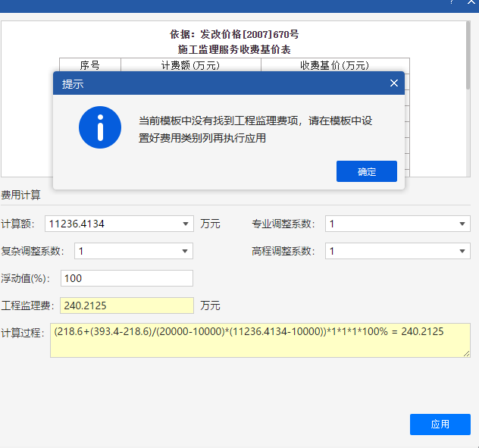Click the dialog message about 工程监理费项
Viewport: 479px width, 448px height.
tap(255, 130)
